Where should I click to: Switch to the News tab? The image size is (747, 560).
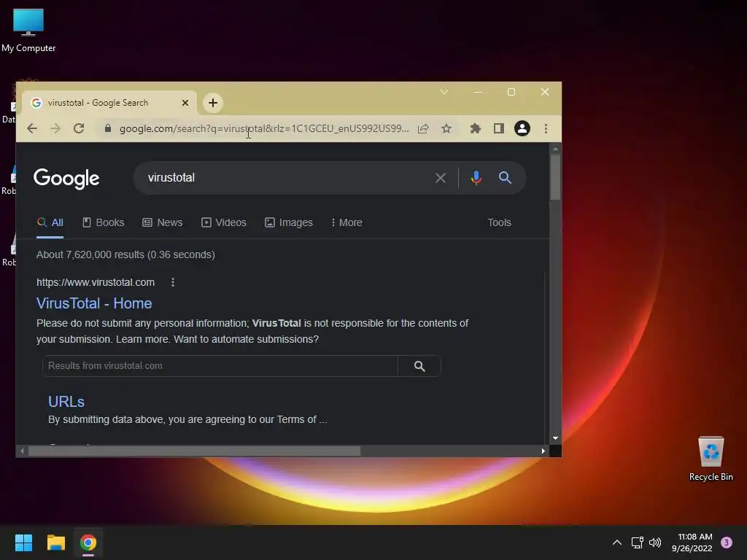point(163,222)
